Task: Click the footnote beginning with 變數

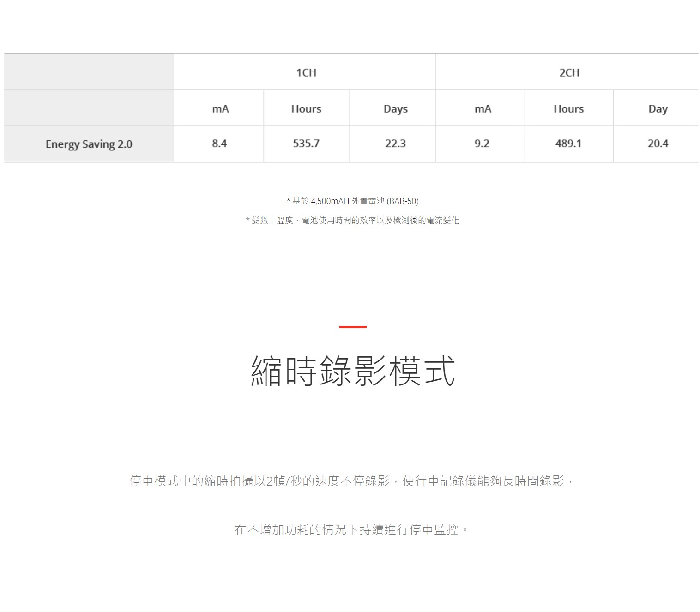Action: tap(352, 220)
